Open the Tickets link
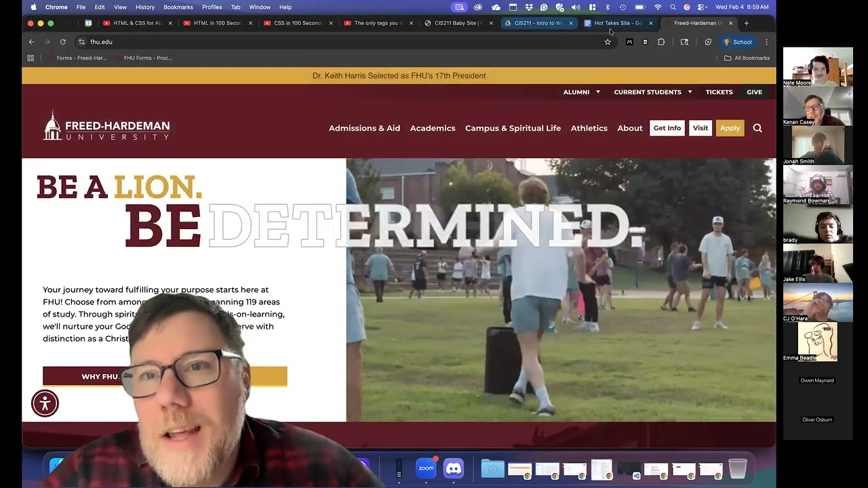Image resolution: width=868 pixels, height=488 pixels. (719, 92)
